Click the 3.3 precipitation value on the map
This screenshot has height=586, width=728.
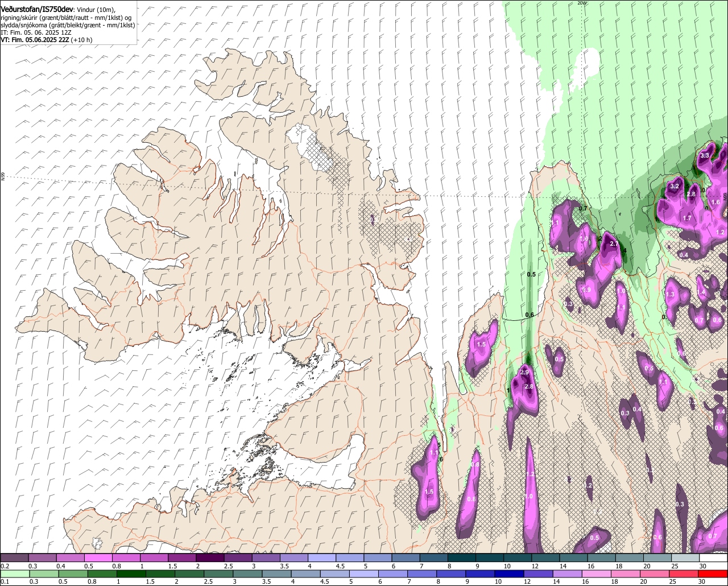point(705,155)
